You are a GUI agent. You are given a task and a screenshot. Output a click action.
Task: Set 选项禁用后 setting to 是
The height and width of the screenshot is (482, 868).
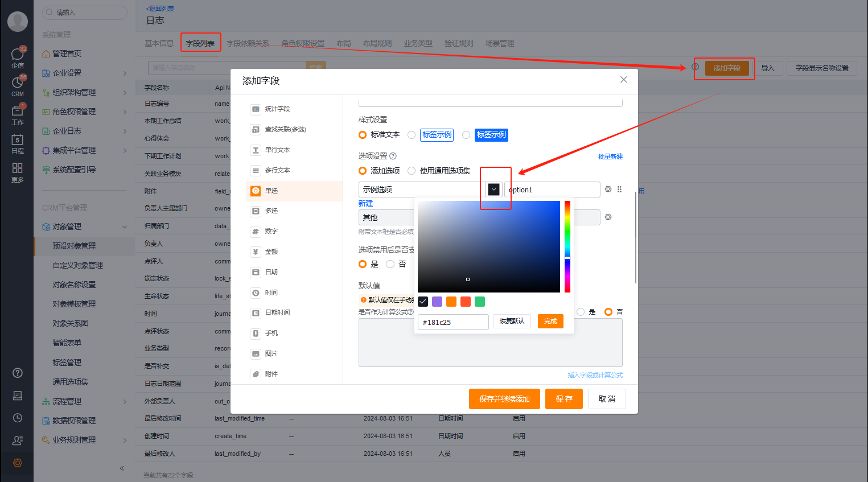[x=363, y=264]
